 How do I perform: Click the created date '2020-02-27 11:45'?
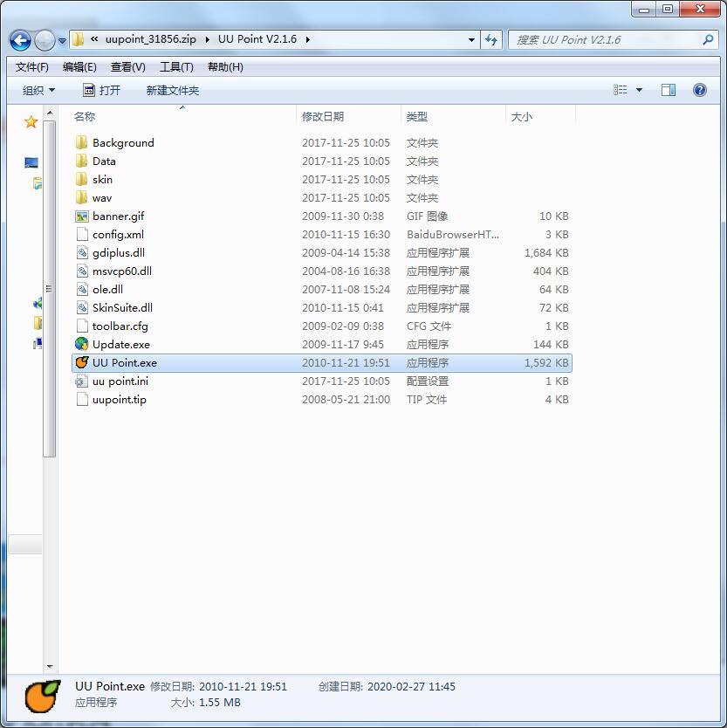411,686
